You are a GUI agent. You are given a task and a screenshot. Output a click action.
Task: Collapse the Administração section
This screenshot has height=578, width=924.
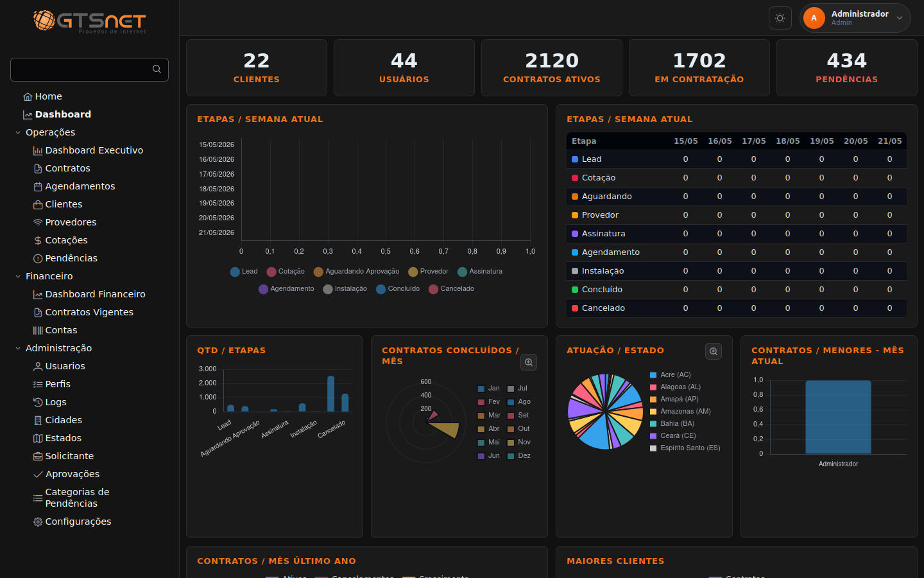click(53, 348)
